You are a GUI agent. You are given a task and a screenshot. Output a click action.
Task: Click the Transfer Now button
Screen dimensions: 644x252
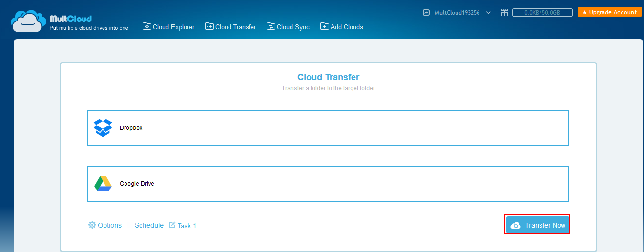537,225
